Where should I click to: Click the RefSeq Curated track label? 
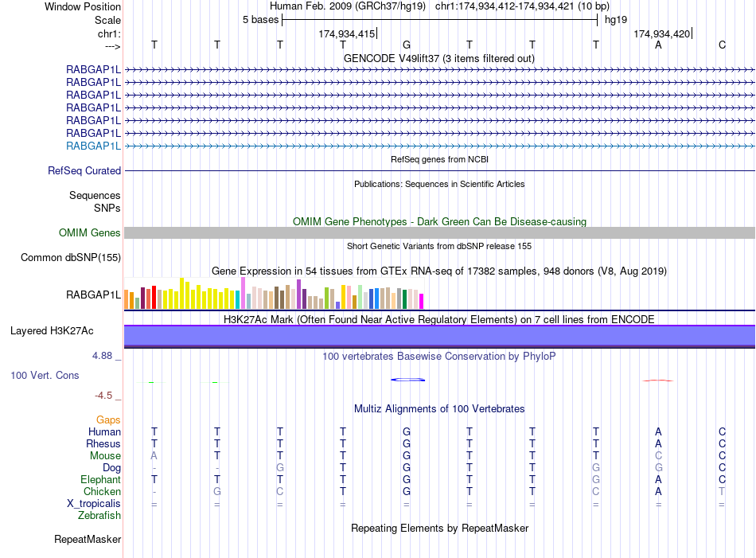click(x=84, y=170)
